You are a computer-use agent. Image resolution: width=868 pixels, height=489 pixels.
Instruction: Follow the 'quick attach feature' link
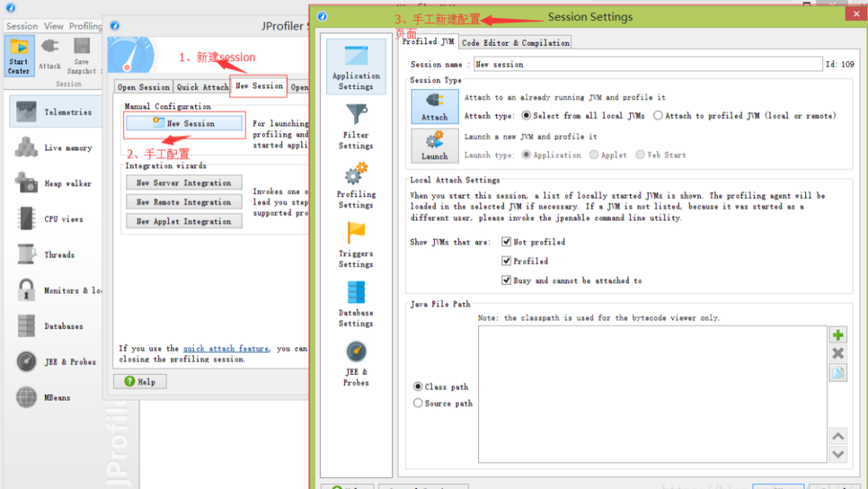226,348
